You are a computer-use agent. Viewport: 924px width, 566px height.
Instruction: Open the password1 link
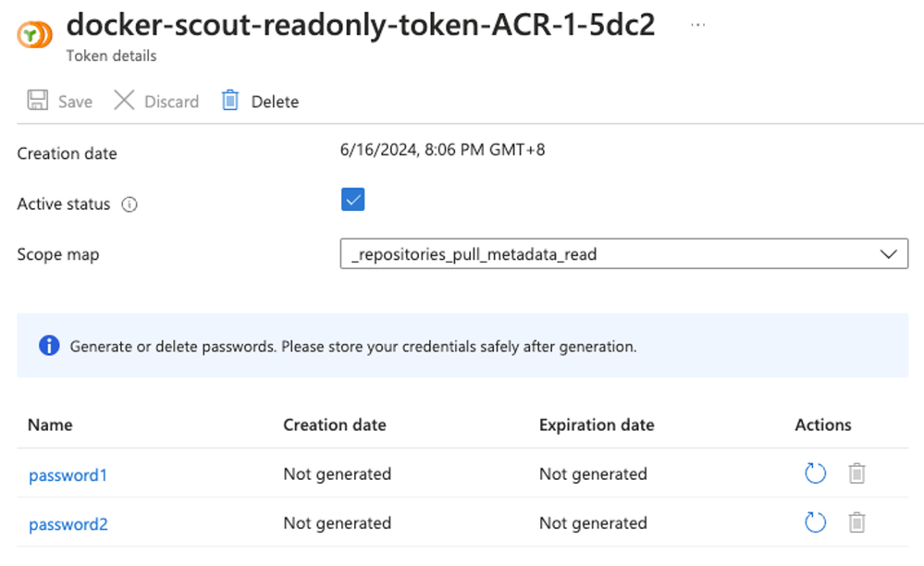[x=68, y=475]
